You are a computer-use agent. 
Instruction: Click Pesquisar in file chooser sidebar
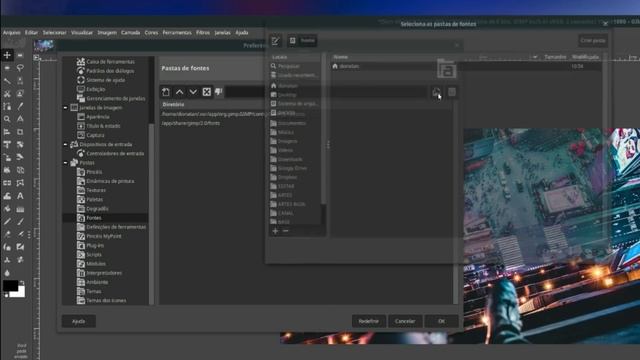[x=289, y=66]
